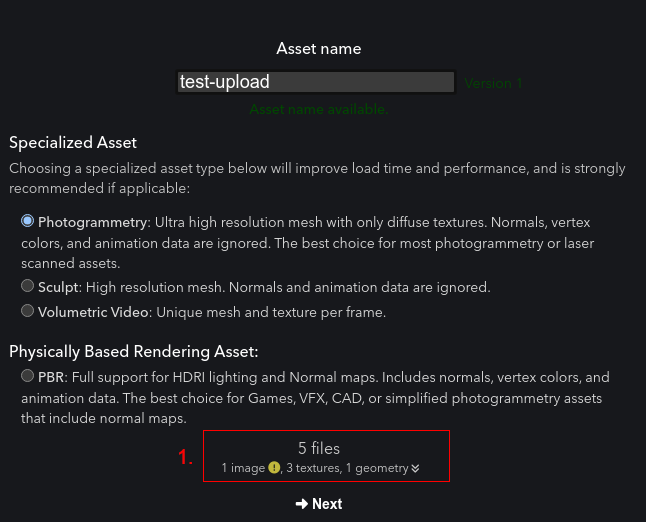
Task: Expand the file list using the double chevron
Action: click(415, 468)
